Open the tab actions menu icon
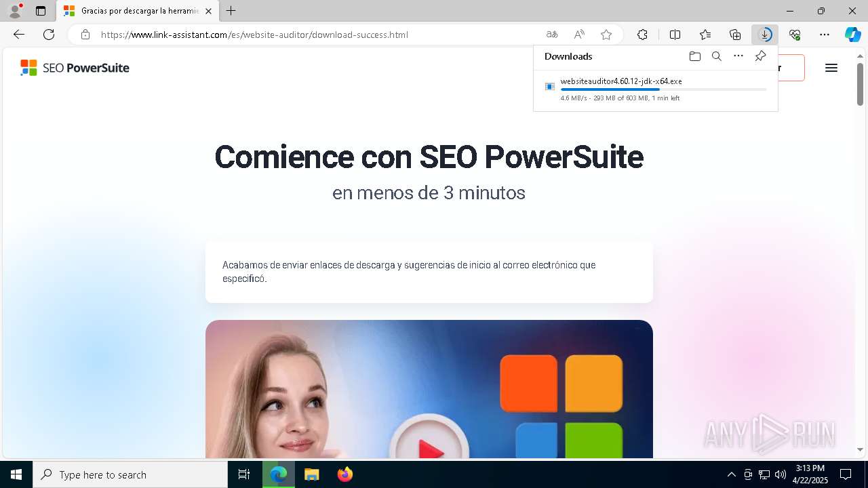Screen dimensions: 868x488 click(x=41, y=11)
